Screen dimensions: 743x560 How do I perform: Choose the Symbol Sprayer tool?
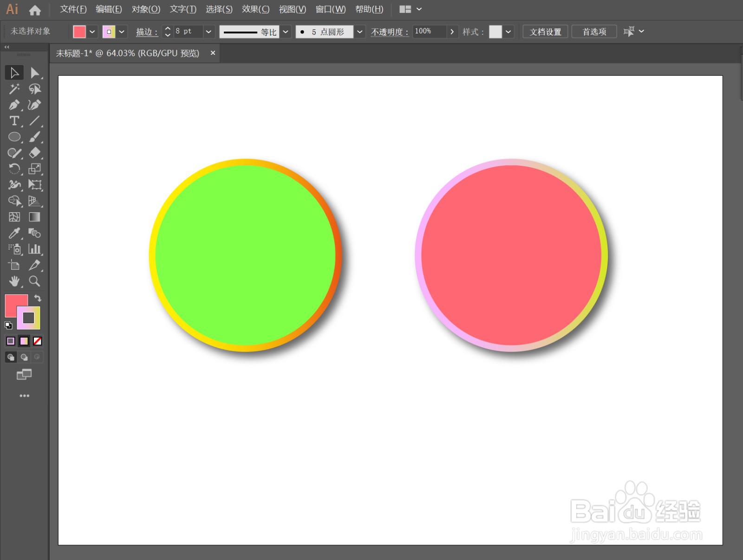pyautogui.click(x=14, y=249)
